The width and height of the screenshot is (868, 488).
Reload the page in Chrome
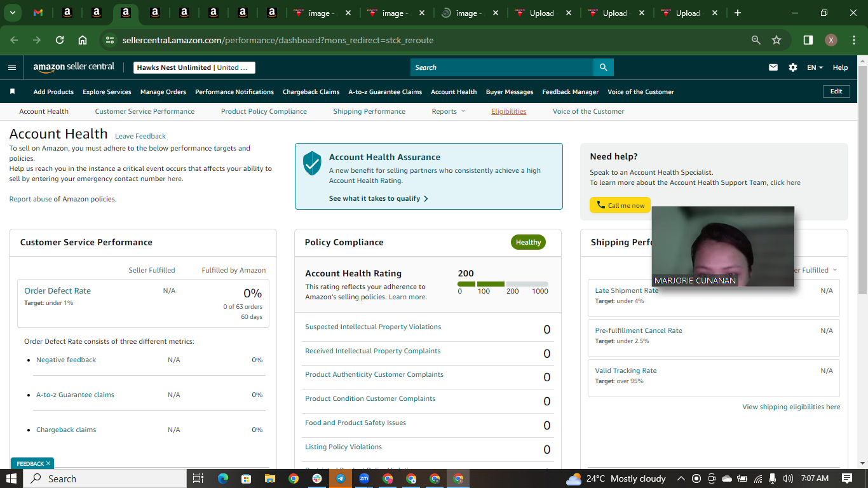pyautogui.click(x=60, y=40)
